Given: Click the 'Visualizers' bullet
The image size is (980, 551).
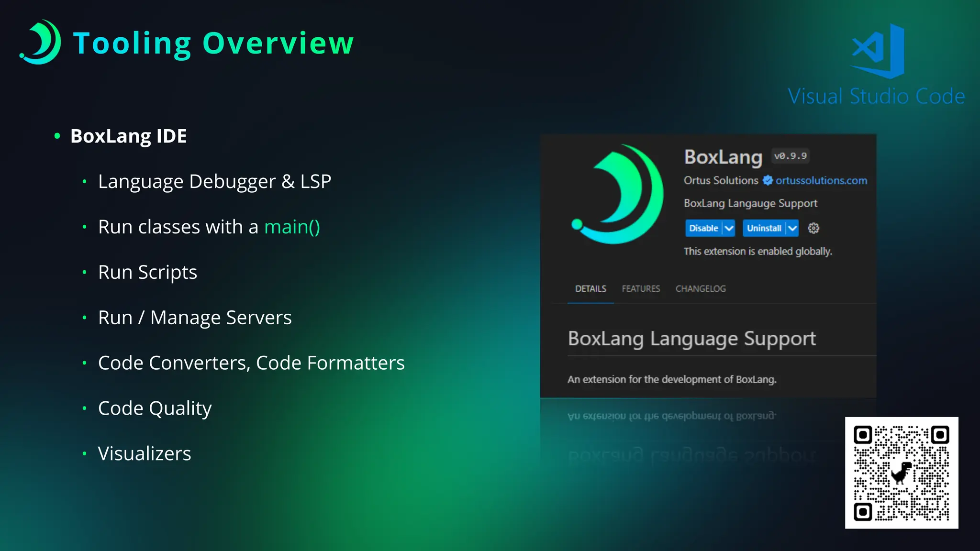Looking at the screenshot, I should pyautogui.click(x=145, y=453).
